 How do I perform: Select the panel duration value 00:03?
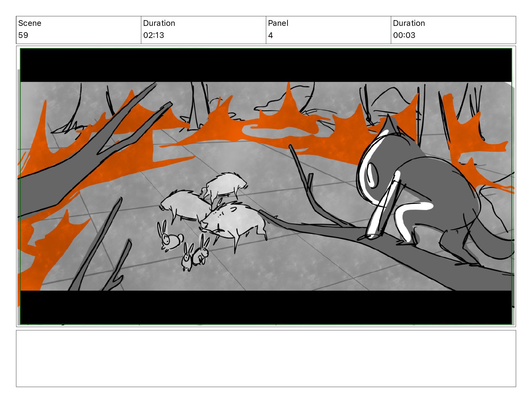tap(404, 35)
